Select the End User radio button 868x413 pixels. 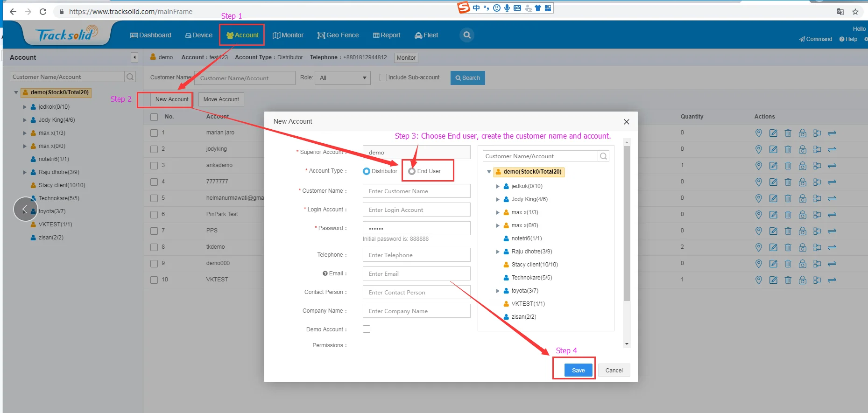411,171
